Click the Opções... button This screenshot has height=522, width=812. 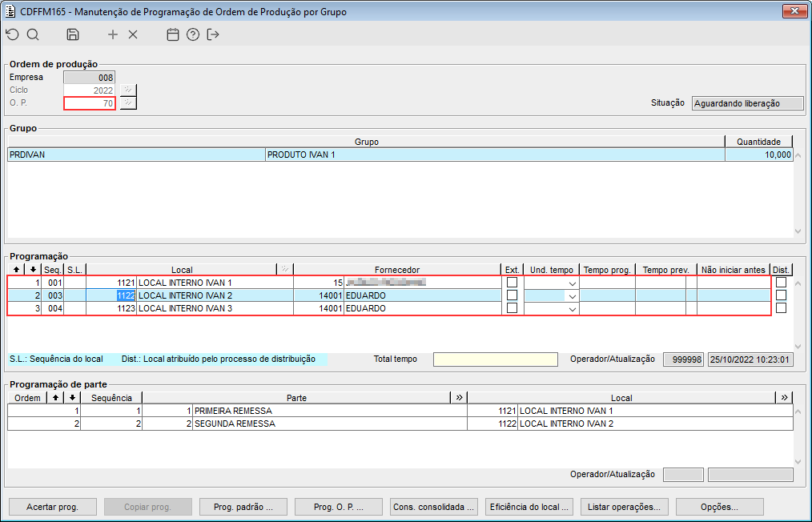click(720, 507)
